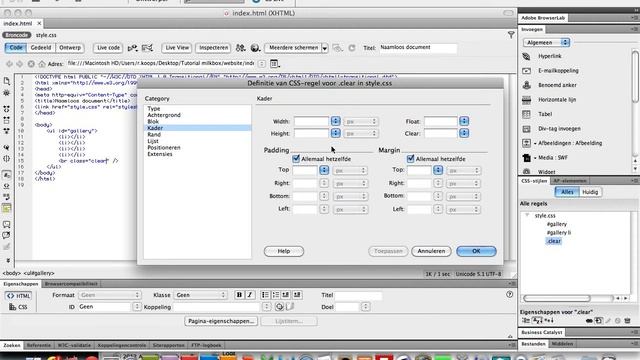Select Achtergrond category in CSS dialog
This screenshot has height=360, width=640.
(164, 115)
